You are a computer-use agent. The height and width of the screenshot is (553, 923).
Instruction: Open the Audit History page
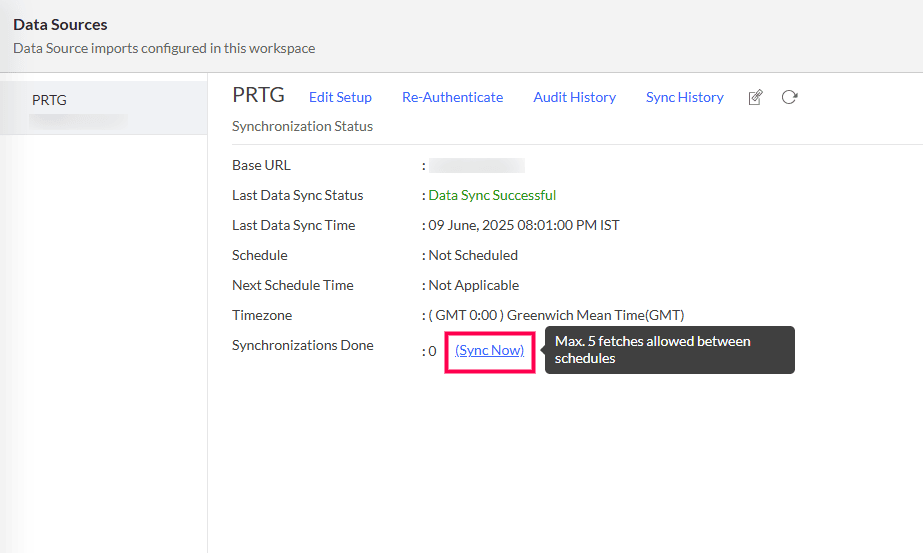point(574,97)
